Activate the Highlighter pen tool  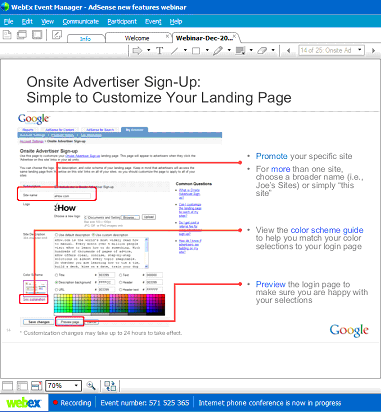[218, 51]
